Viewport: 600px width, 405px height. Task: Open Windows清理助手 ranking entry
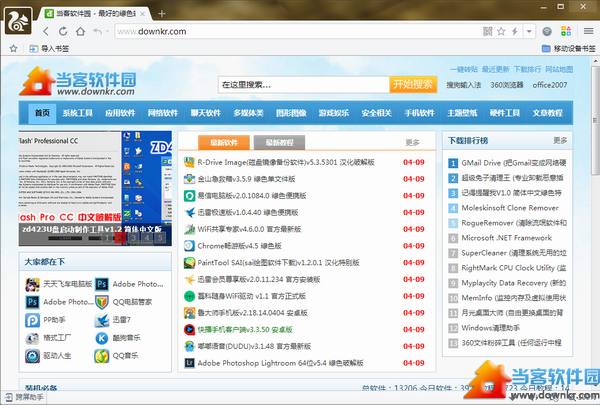[491, 328]
